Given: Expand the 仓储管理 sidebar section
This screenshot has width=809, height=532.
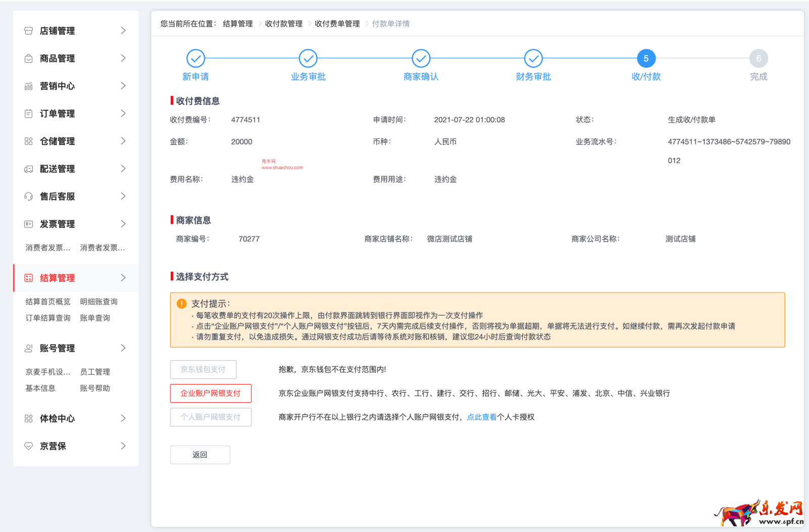Looking at the screenshot, I should pos(123,141).
